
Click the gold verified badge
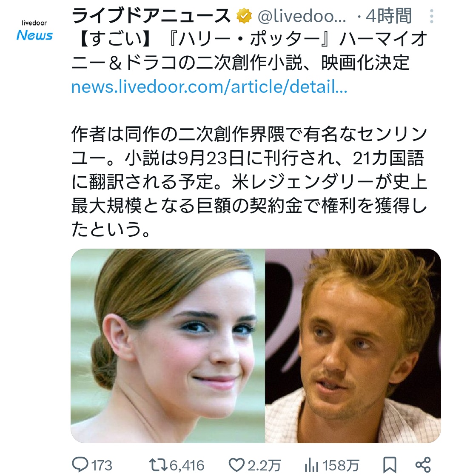244,16
